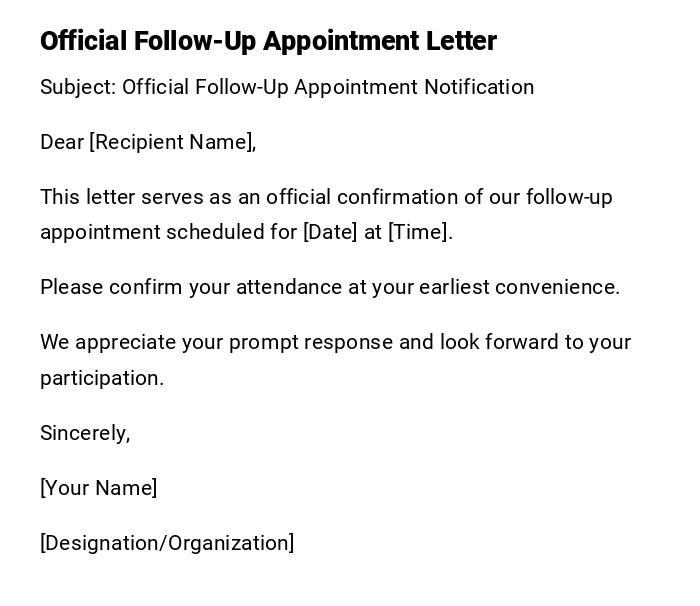This screenshot has height=606, width=700.
Task: Select the [Designation/Organization] placeholder
Action: click(167, 543)
